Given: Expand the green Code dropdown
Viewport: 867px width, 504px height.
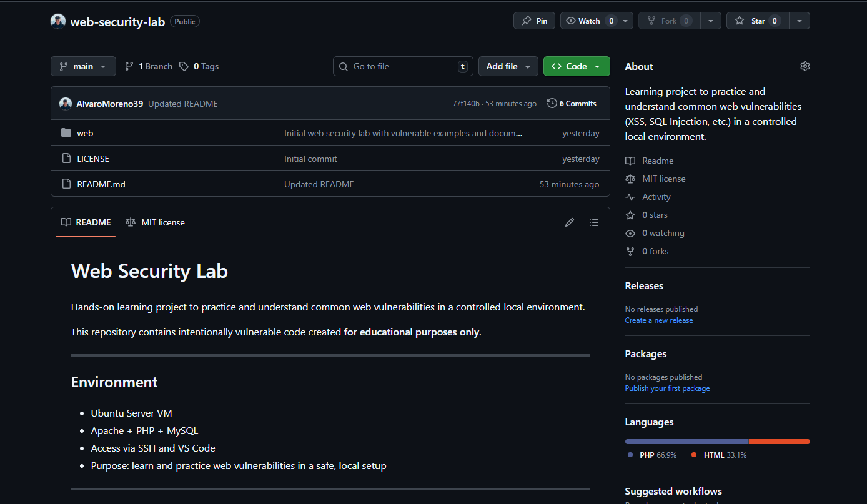Looking at the screenshot, I should [597, 66].
